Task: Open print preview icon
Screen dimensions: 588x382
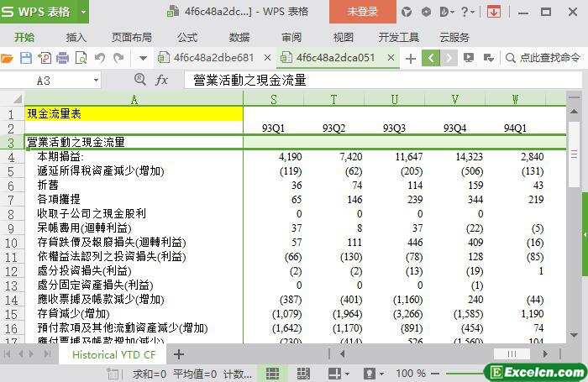Action: pos(81,58)
